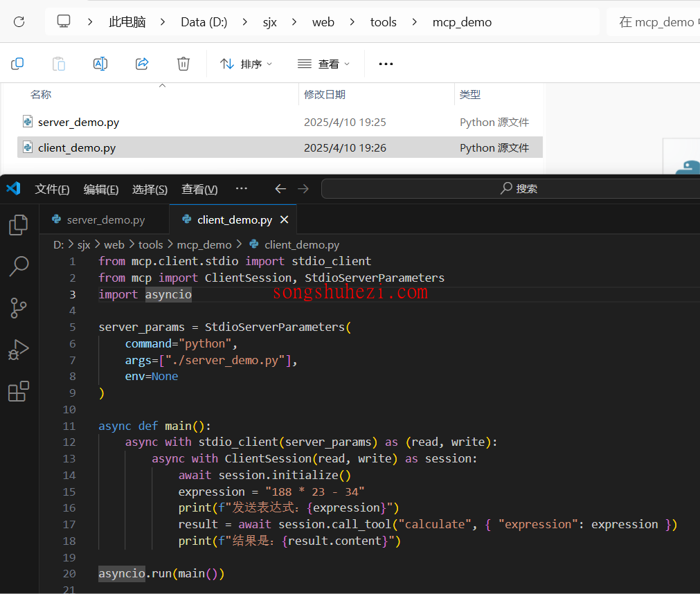The image size is (700, 594).
Task: Sort files by 修改日期 column header
Action: tap(325, 95)
